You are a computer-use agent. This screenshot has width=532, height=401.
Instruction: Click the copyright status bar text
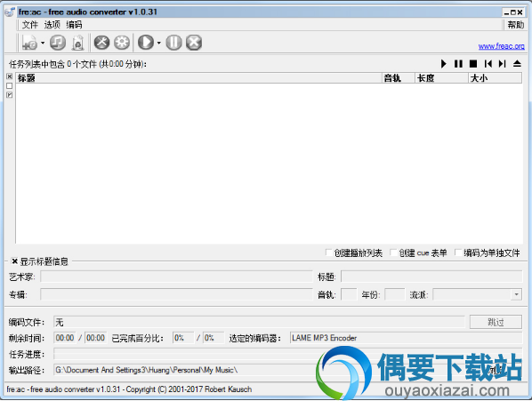[129, 389]
